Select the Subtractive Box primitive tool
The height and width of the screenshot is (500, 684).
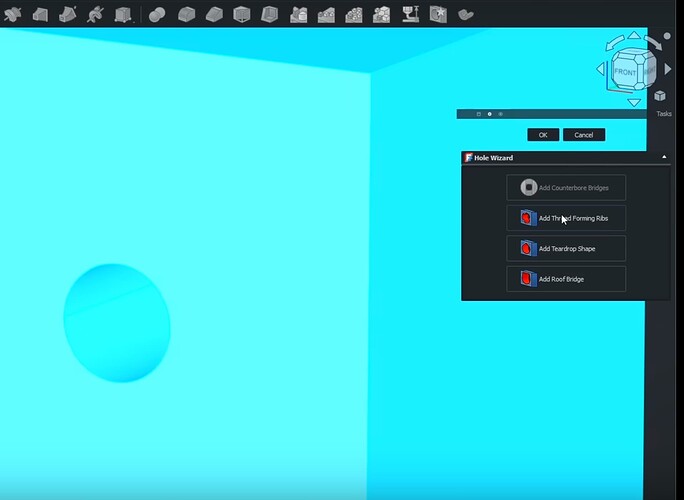point(122,15)
